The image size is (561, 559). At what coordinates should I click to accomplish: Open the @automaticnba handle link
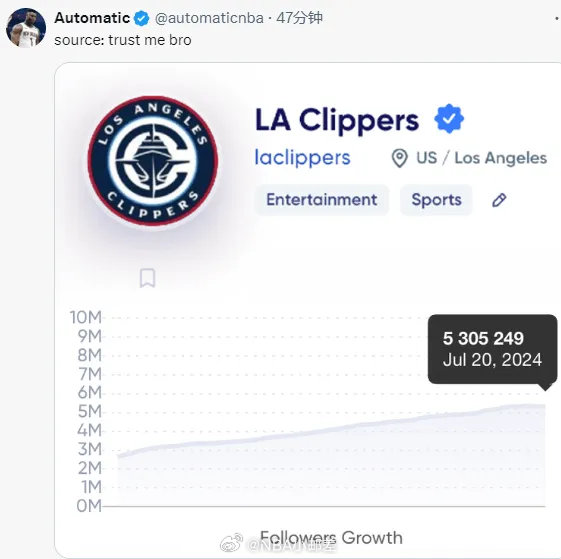(x=209, y=18)
